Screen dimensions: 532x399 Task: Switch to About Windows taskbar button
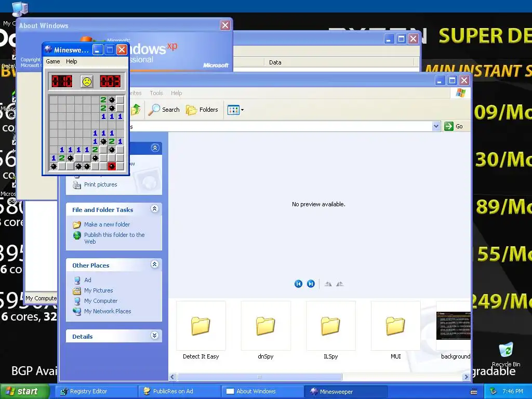click(x=263, y=392)
